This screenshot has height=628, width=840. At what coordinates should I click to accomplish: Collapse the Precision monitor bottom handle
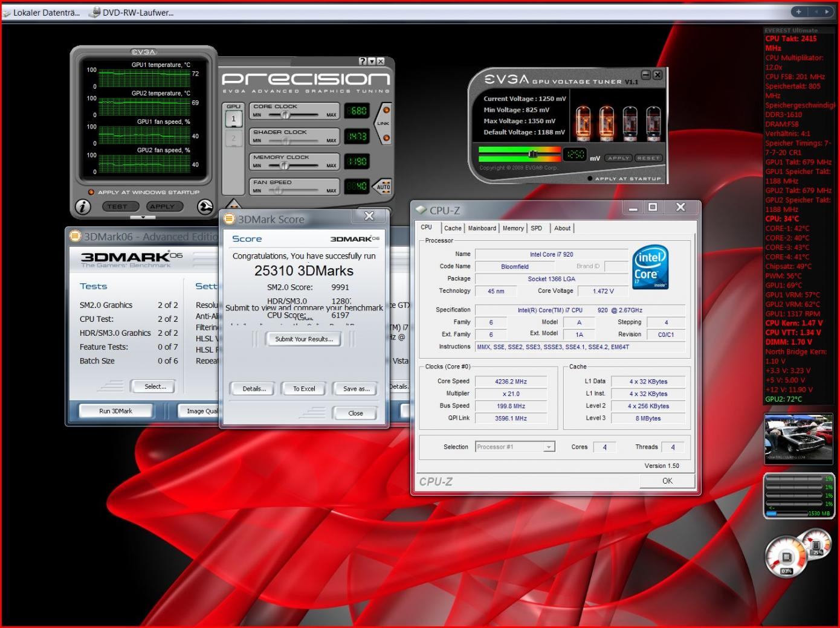click(143, 217)
